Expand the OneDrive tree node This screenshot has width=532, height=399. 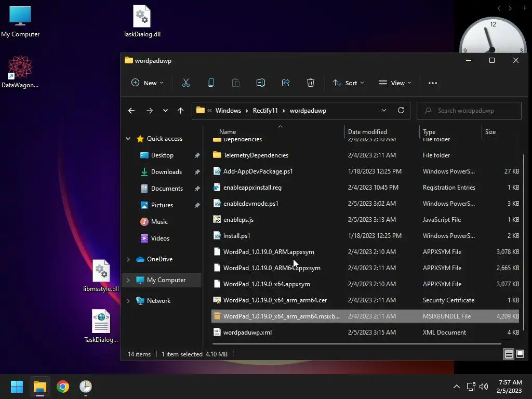[x=128, y=259]
